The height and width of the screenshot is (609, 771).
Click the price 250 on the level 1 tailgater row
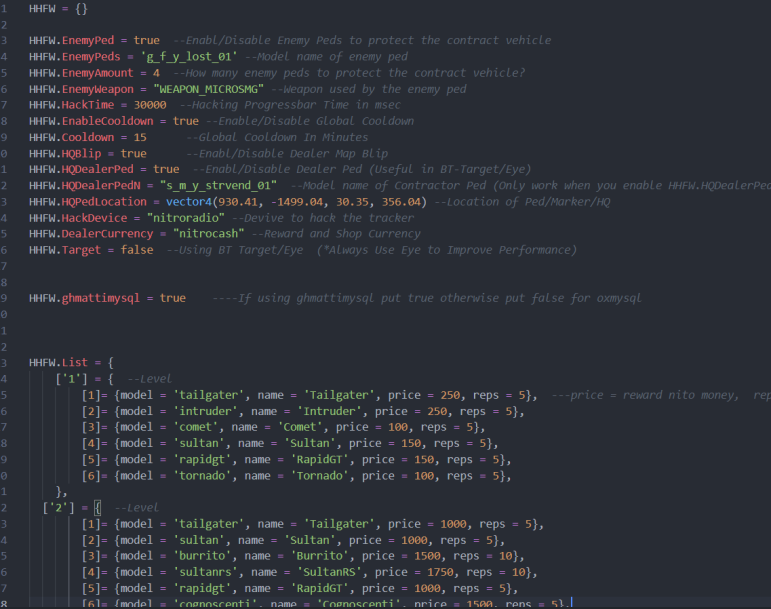pos(450,395)
